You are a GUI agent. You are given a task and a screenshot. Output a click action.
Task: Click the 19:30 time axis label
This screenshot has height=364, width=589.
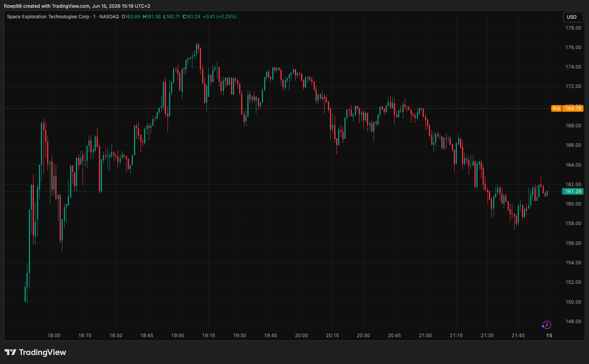(240, 336)
